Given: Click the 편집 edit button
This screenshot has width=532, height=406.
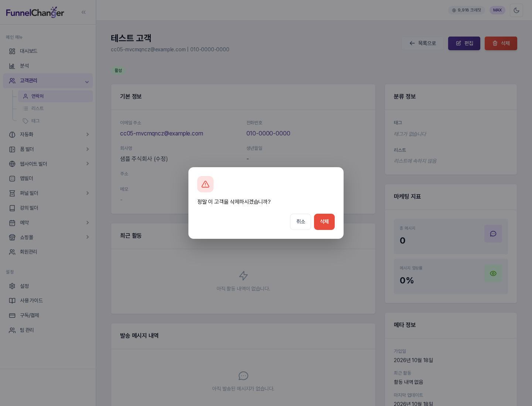Looking at the screenshot, I should (464, 43).
